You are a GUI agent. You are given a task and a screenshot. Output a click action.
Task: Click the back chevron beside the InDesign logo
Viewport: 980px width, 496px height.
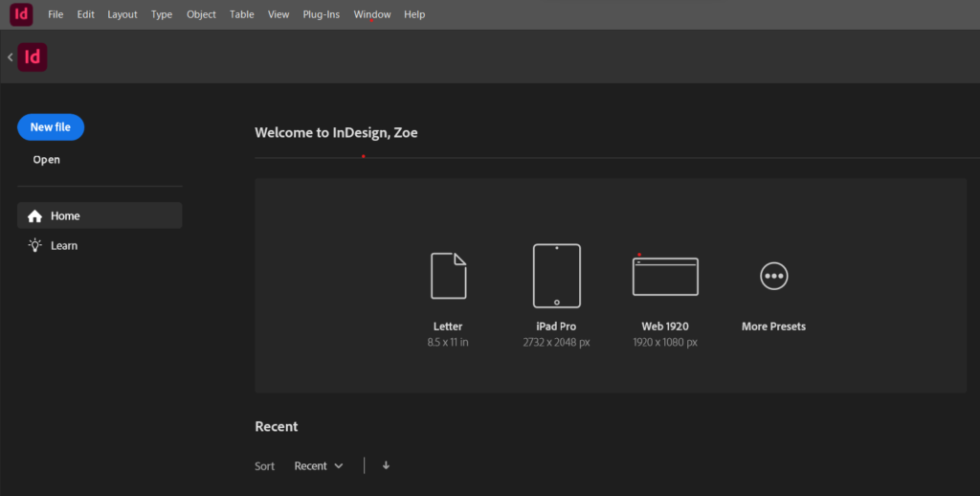pyautogui.click(x=10, y=56)
